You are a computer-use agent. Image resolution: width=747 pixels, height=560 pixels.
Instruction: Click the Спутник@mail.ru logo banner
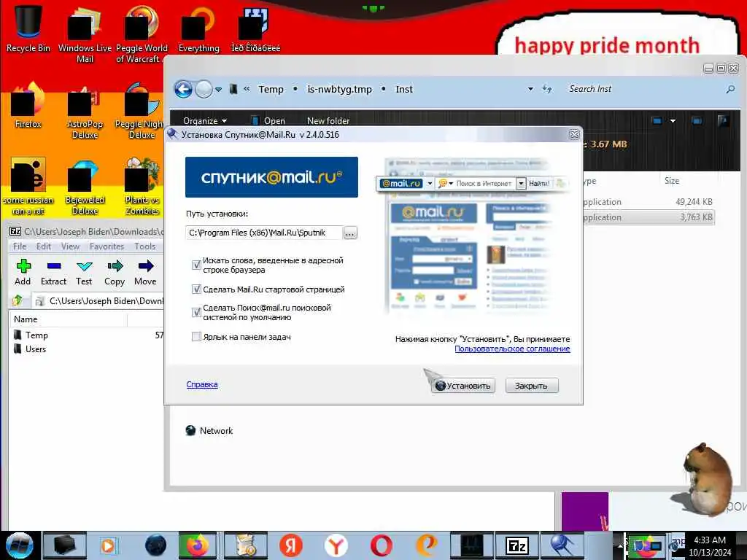point(271,177)
